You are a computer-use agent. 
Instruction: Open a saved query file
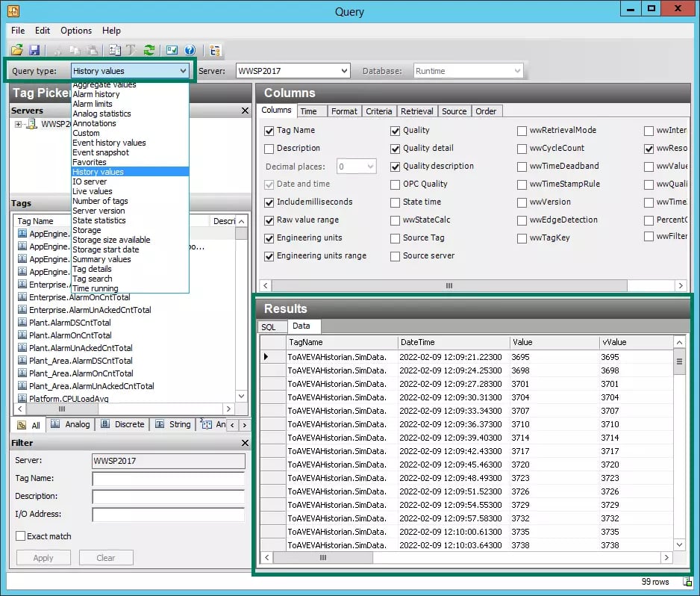tap(18, 50)
